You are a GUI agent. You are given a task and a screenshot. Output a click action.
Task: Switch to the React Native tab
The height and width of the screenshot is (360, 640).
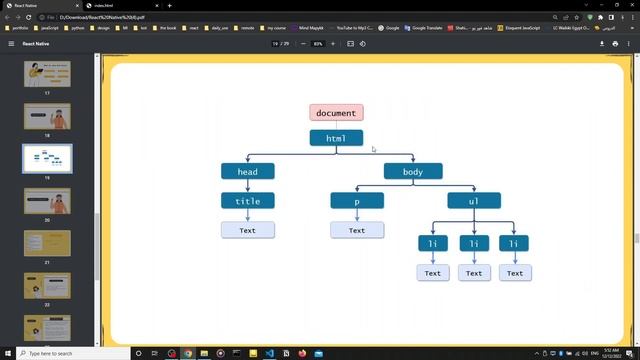coord(41,6)
